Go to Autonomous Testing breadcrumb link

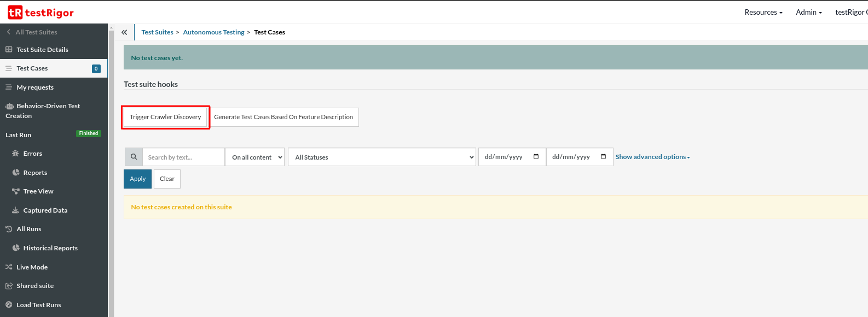tap(213, 32)
